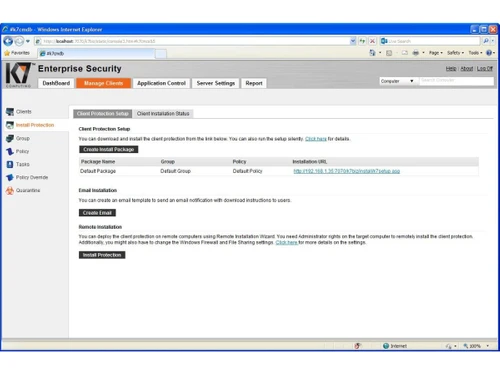The width and height of the screenshot is (500, 375).
Task: Open the Group sidebar icon
Action: pyautogui.click(x=10, y=138)
